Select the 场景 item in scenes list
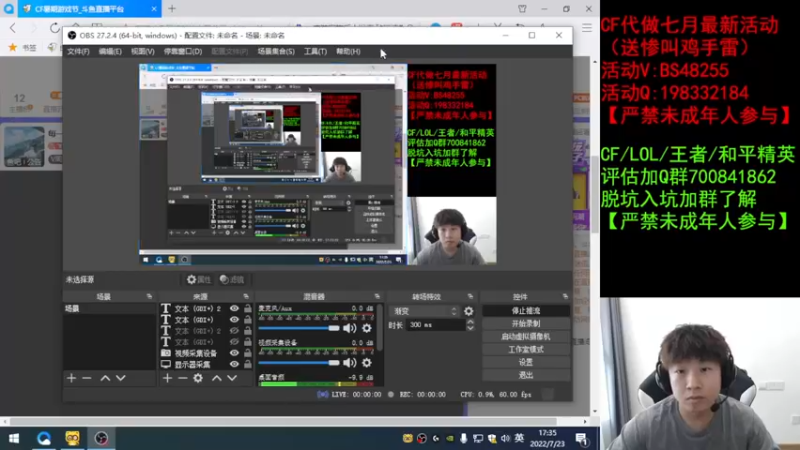Viewport: 800px width, 450px height. [109, 309]
